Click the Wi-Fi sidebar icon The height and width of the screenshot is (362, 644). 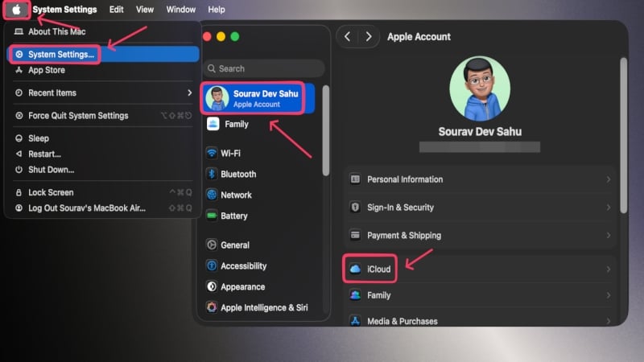coord(212,153)
